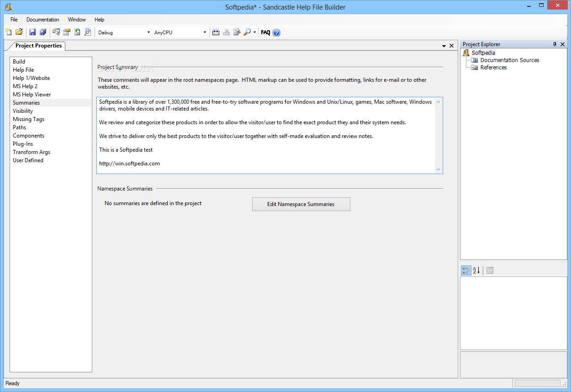Click the Sandcastle icon in title bar
Screen dimensions: 571x392
pyautogui.click(x=8, y=6)
